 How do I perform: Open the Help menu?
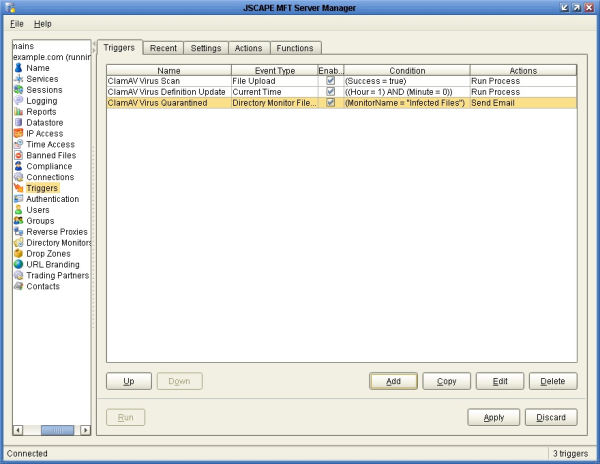tap(42, 24)
